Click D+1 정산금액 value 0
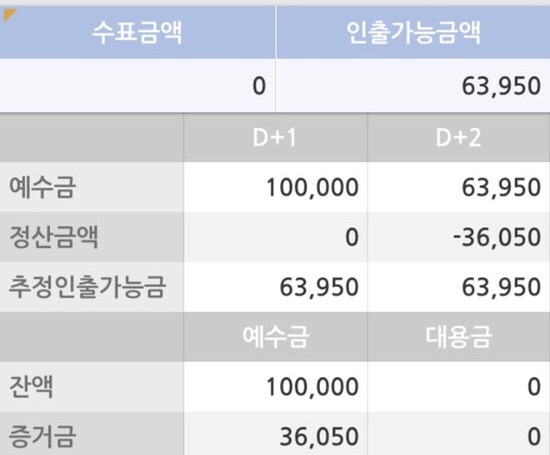This screenshot has width=550, height=455. tap(352, 237)
